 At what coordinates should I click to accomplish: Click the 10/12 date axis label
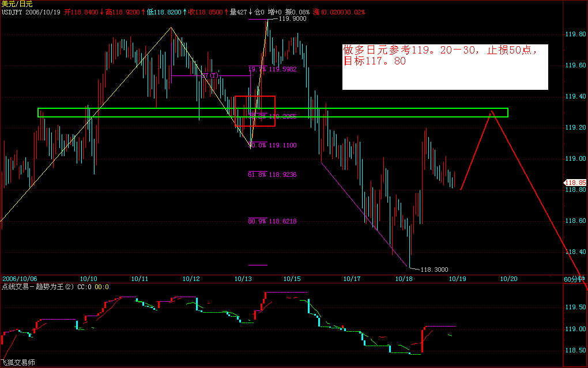point(191,279)
